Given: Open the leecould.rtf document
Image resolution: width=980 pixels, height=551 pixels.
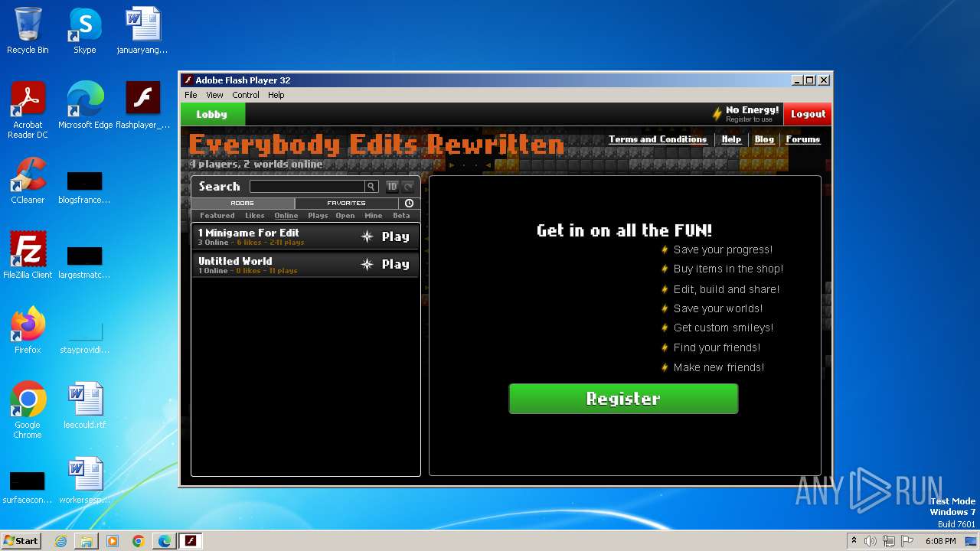Looking at the screenshot, I should click(84, 406).
